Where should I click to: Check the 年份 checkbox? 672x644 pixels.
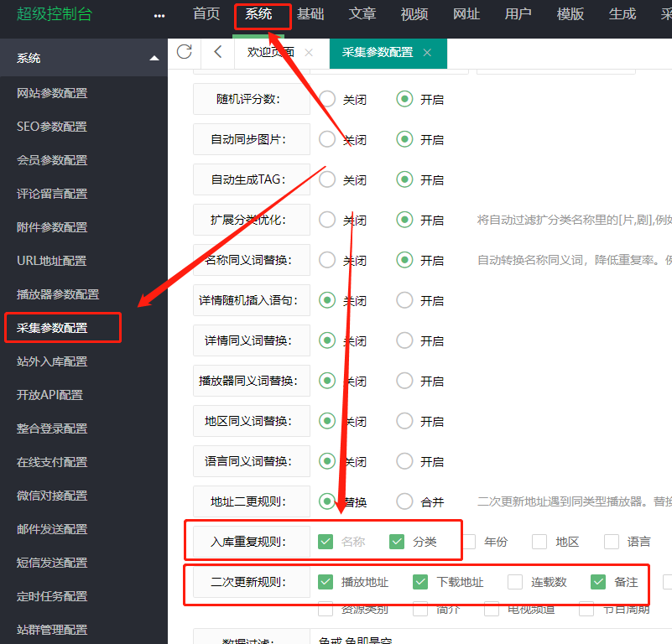(x=468, y=542)
